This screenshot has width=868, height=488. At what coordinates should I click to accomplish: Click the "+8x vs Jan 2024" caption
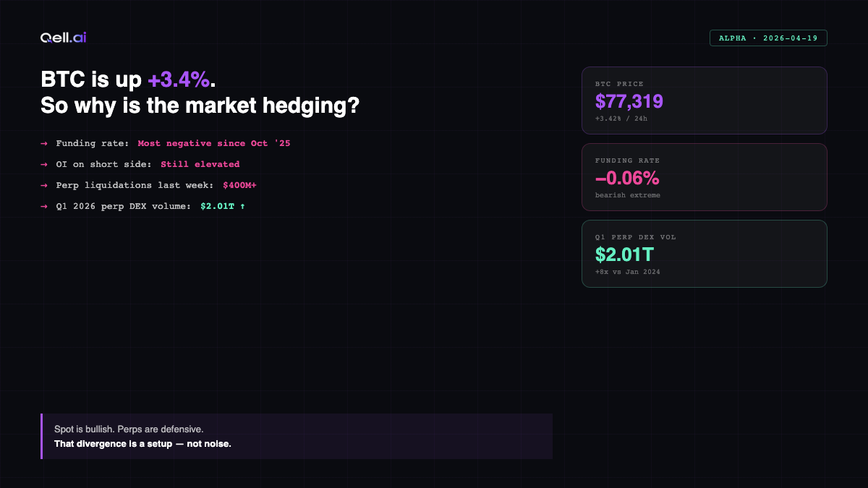628,272
